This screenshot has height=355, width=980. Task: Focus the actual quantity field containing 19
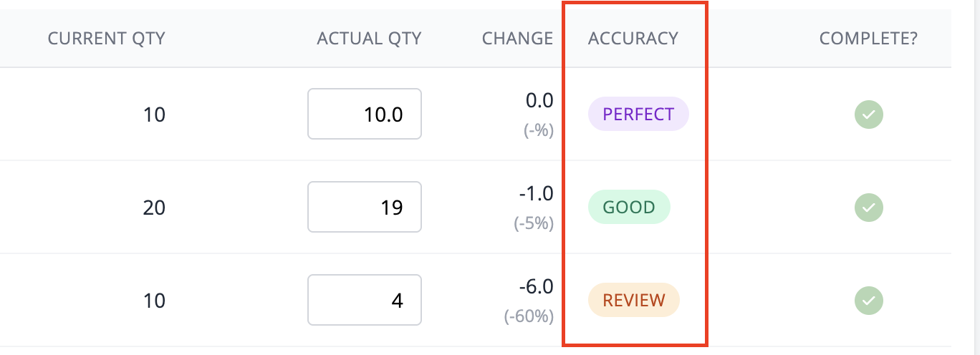point(365,207)
